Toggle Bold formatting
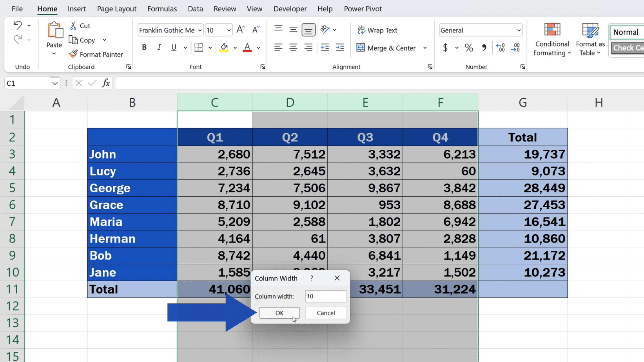This screenshot has width=644, height=362. [x=144, y=48]
